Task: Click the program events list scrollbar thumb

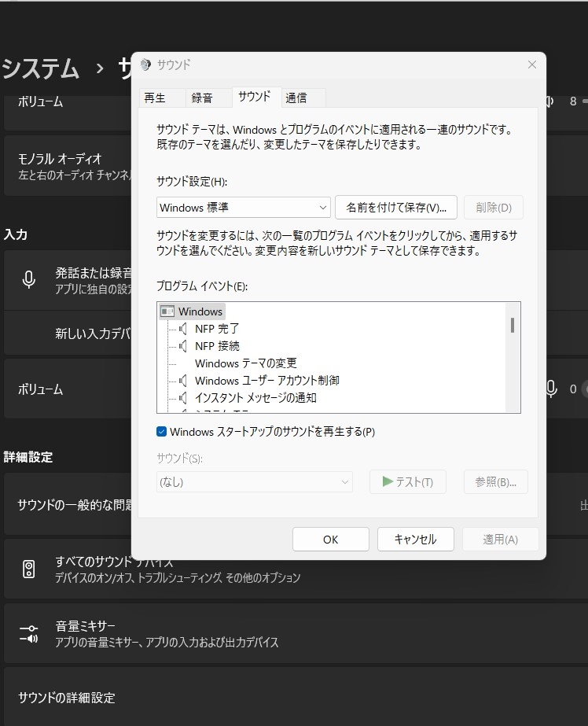Action: tap(512, 325)
